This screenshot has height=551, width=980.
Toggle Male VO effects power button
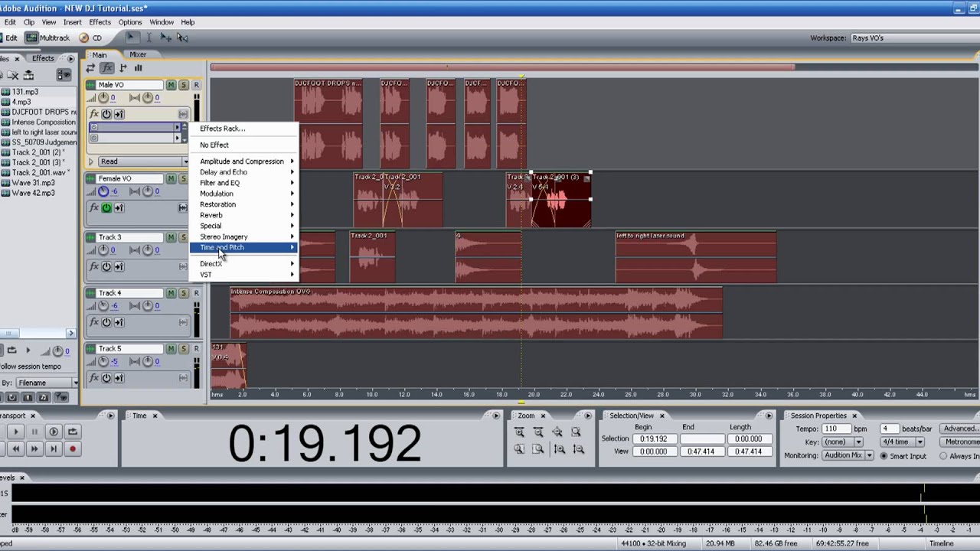(106, 114)
